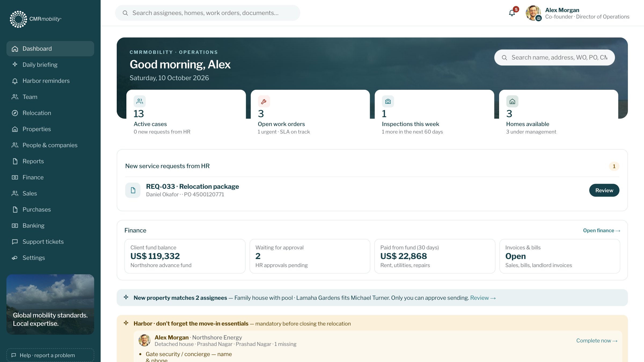Click the Active cases people icon
The width and height of the screenshot is (644, 362).
tap(140, 101)
